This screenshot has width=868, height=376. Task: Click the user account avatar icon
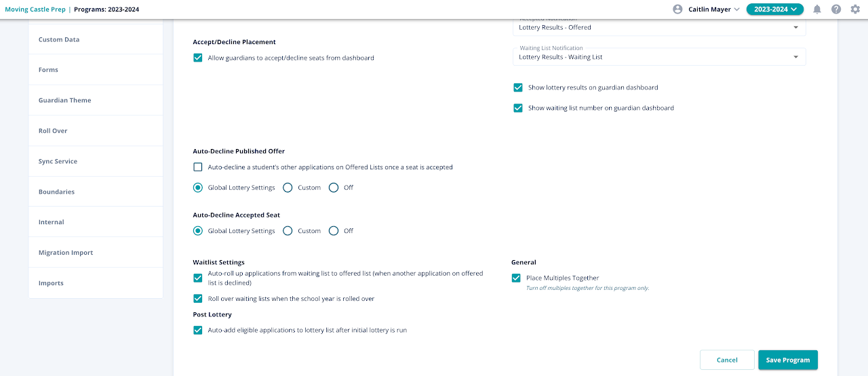tap(677, 9)
